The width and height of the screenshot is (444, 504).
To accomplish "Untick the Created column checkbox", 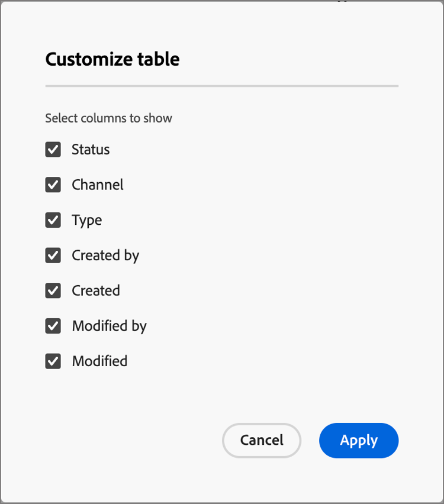I will pyautogui.click(x=53, y=290).
